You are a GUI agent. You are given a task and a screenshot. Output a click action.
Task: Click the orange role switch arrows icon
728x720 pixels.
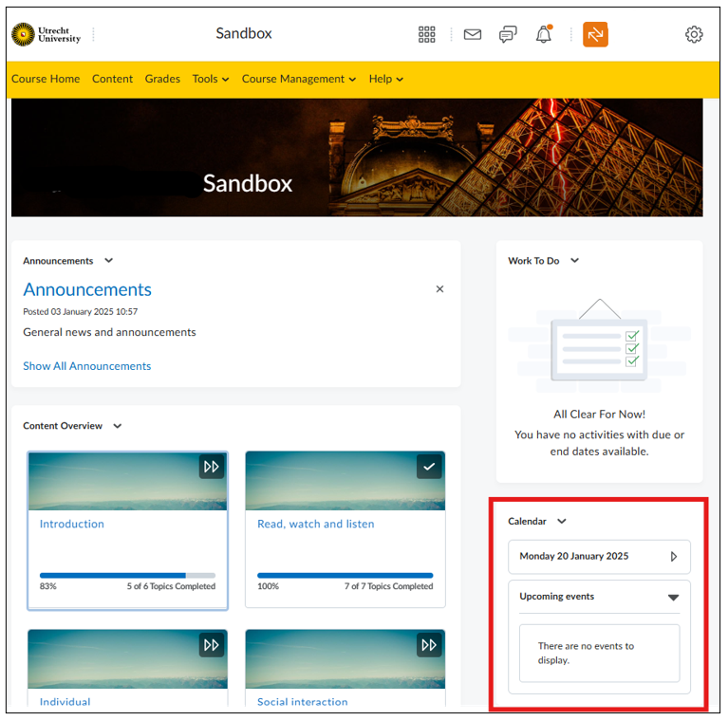595,34
